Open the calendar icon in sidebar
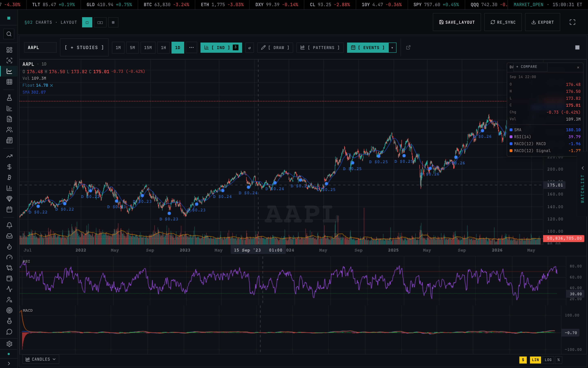This screenshot has width=588, height=368. 9,209
